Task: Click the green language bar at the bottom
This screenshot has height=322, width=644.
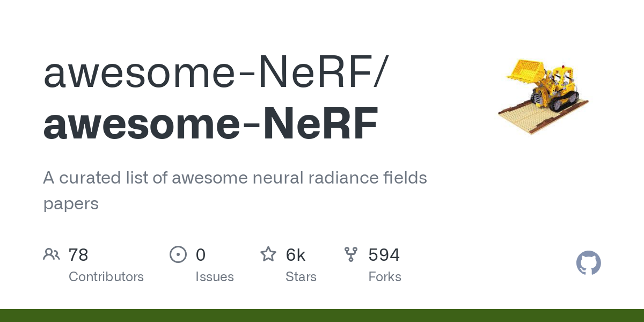Action: (x=322, y=316)
